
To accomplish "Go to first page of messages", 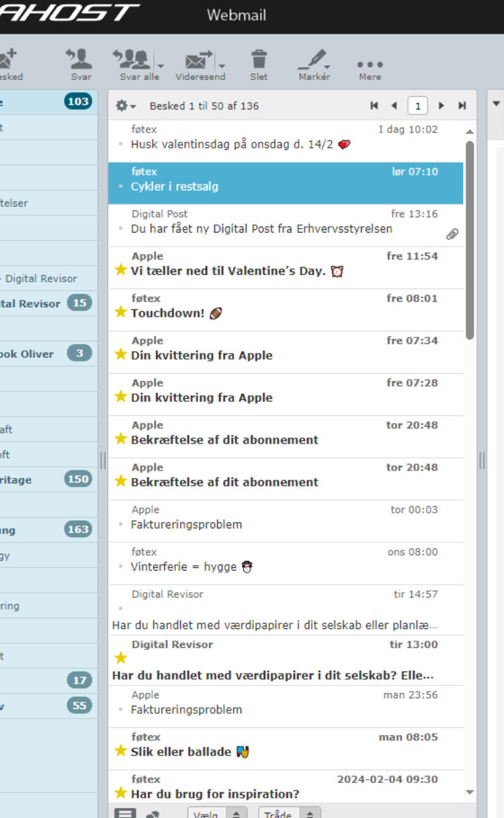I will coord(374,106).
